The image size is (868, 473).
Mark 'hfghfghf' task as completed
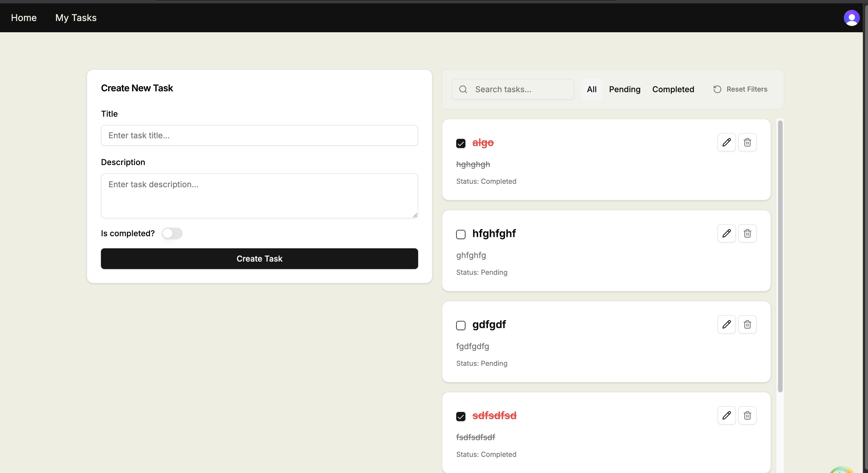click(461, 234)
